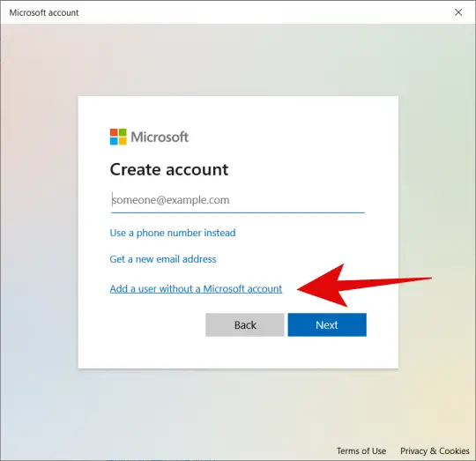Click the 'Create account' heading text

click(169, 169)
